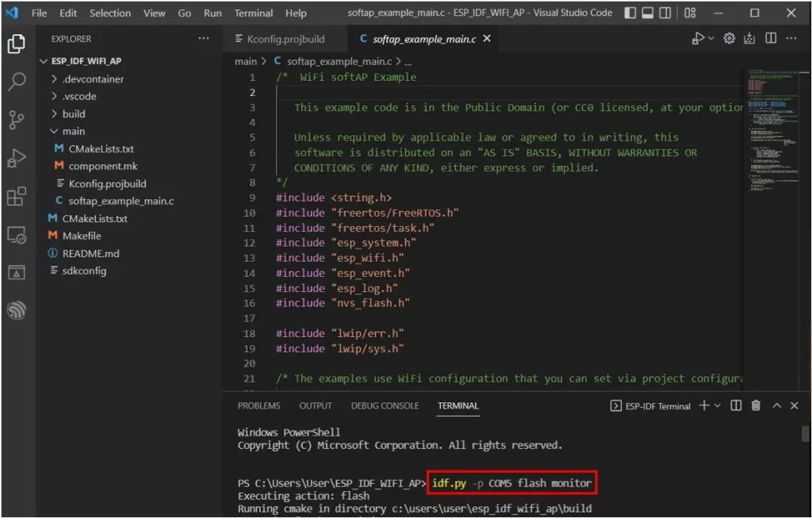812x518 pixels.
Task: Split the editor to the right
Action: 771,38
